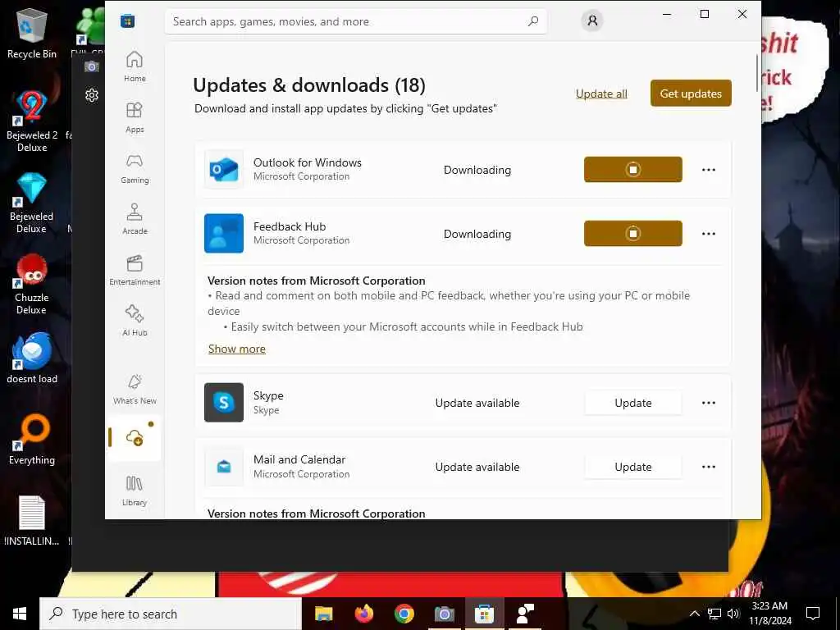Click the Feedback Hub app icon
The height and width of the screenshot is (630, 840).
(224, 234)
